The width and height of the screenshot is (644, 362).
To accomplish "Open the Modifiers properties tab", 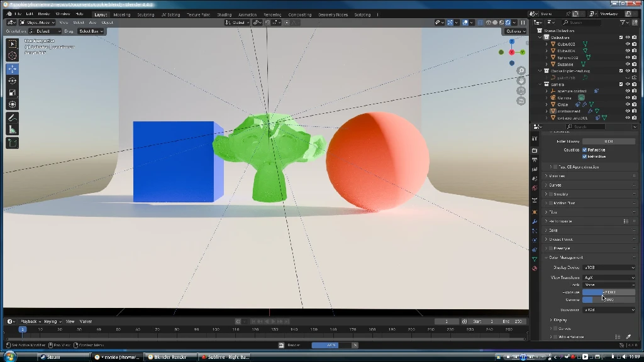I will [x=535, y=222].
